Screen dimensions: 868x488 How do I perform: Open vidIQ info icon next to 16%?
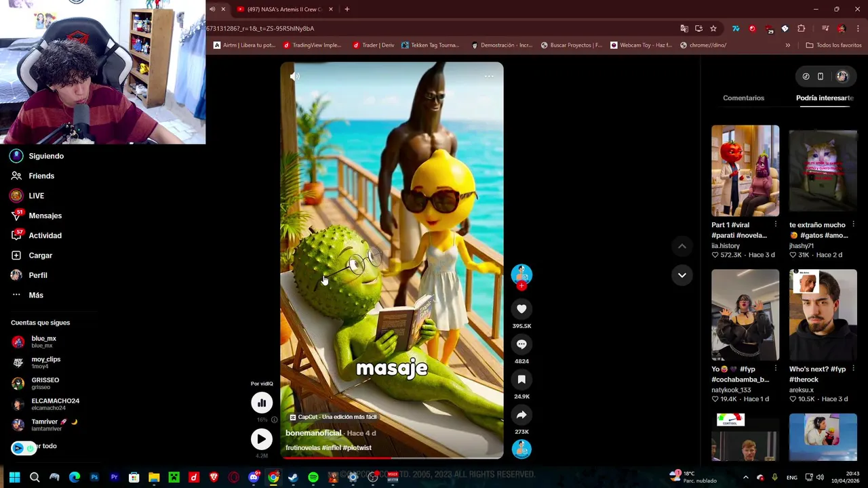click(274, 420)
